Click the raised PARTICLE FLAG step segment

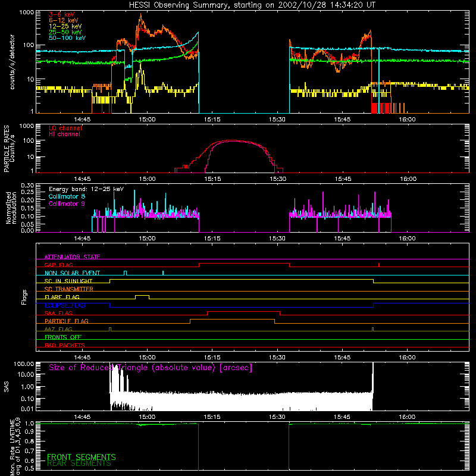pyautogui.click(x=232, y=320)
